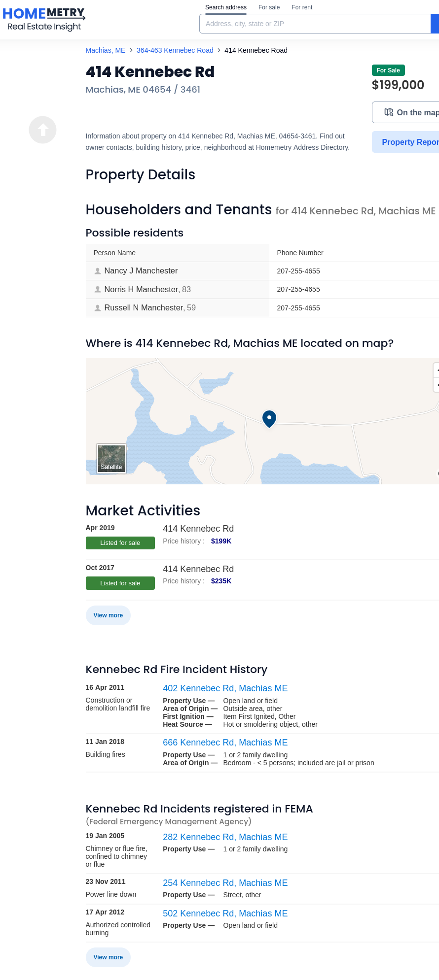Viewport: 439px width, 980px height.
Task: Click Nancy J Manchester's phone number 207-255-4655
Action: point(298,271)
